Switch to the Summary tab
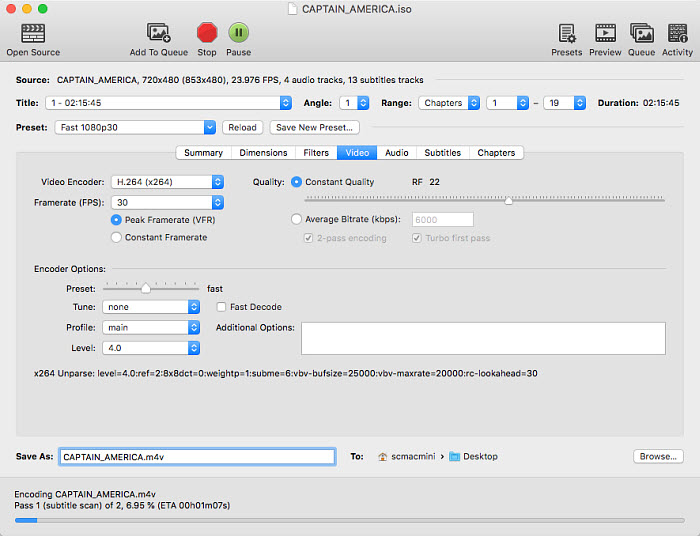 click(x=204, y=153)
